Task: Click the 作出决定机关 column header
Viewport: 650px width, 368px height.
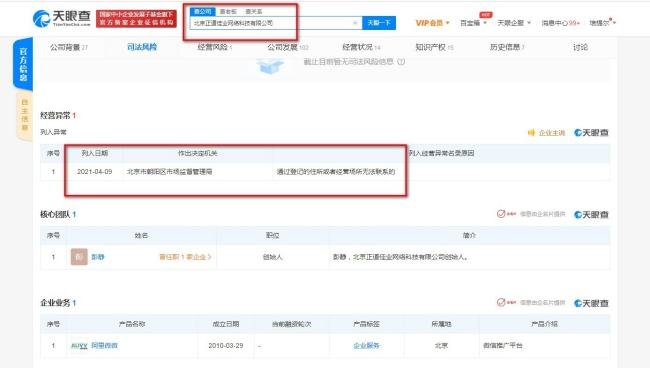Action: (198, 153)
